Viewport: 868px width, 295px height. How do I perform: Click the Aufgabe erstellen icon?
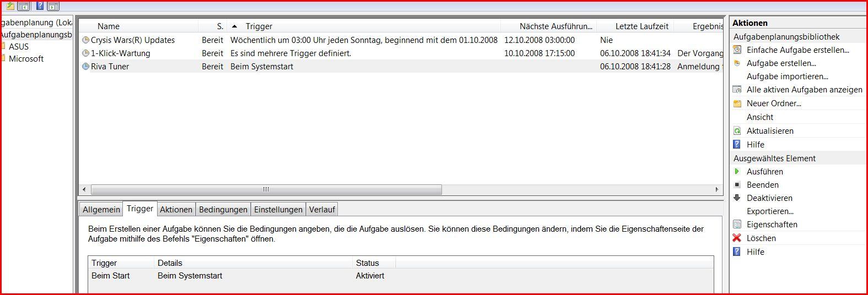pos(737,63)
